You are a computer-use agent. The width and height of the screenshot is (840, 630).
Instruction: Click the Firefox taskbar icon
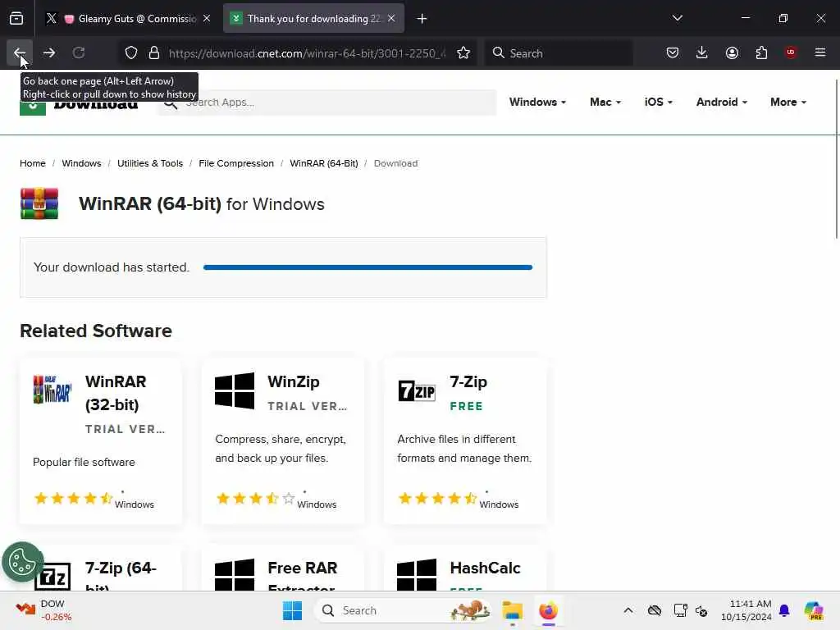(548, 610)
